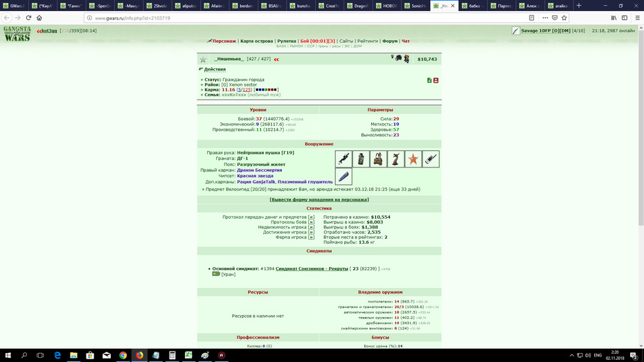Open the Форум menu item

(389, 41)
